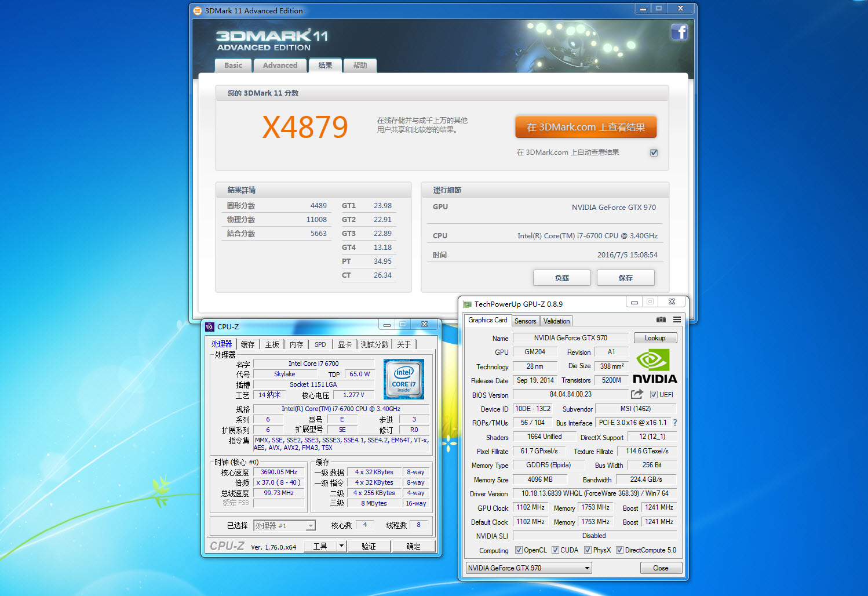Select the Graphics Card tab in GPU-Z
The image size is (868, 596).
coord(487,320)
